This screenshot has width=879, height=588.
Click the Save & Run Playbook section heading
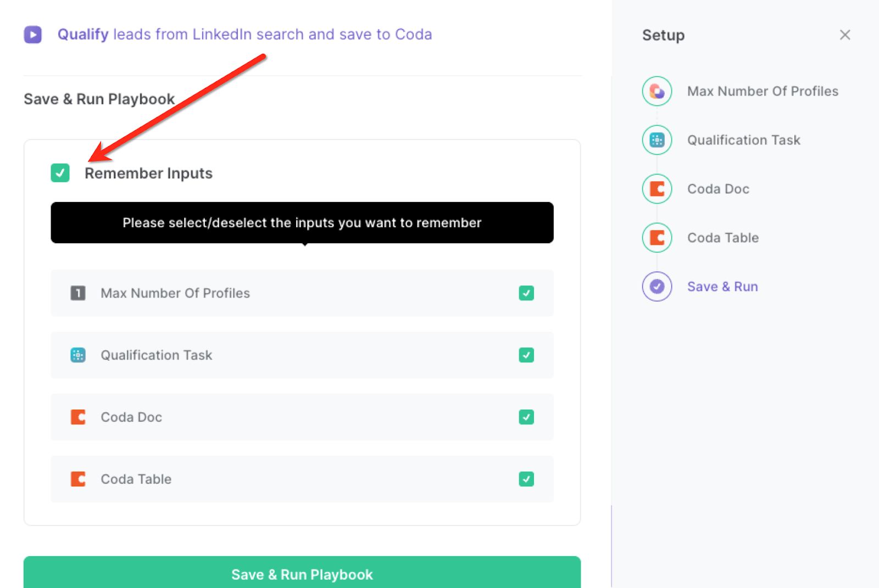click(x=99, y=99)
